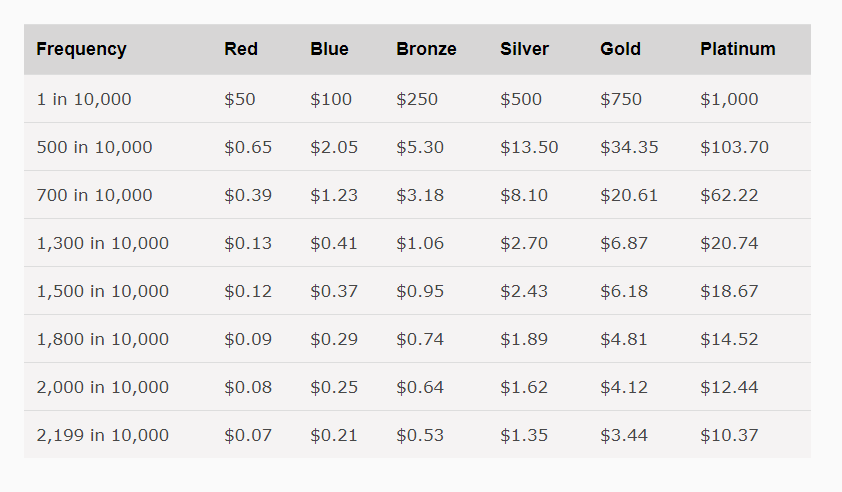Click the $103.70 Platinum value
The height and width of the screenshot is (492, 842).
pyautogui.click(x=734, y=148)
